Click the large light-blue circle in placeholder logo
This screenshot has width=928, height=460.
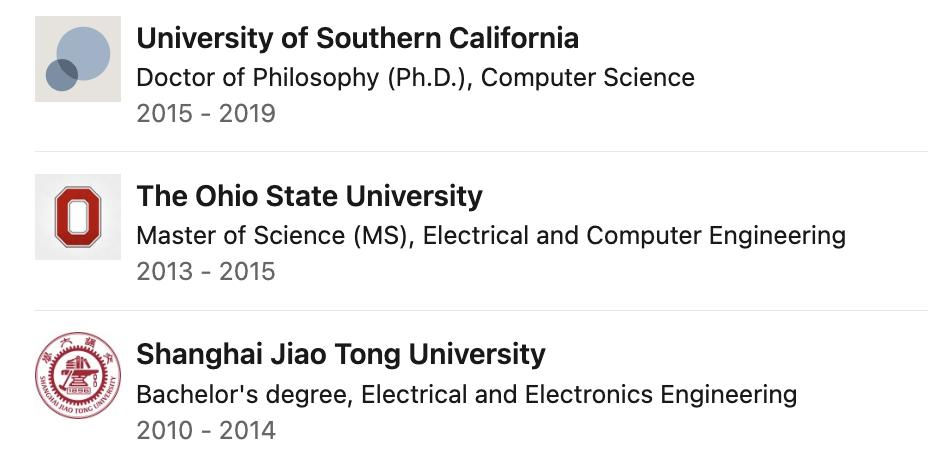coord(83,53)
